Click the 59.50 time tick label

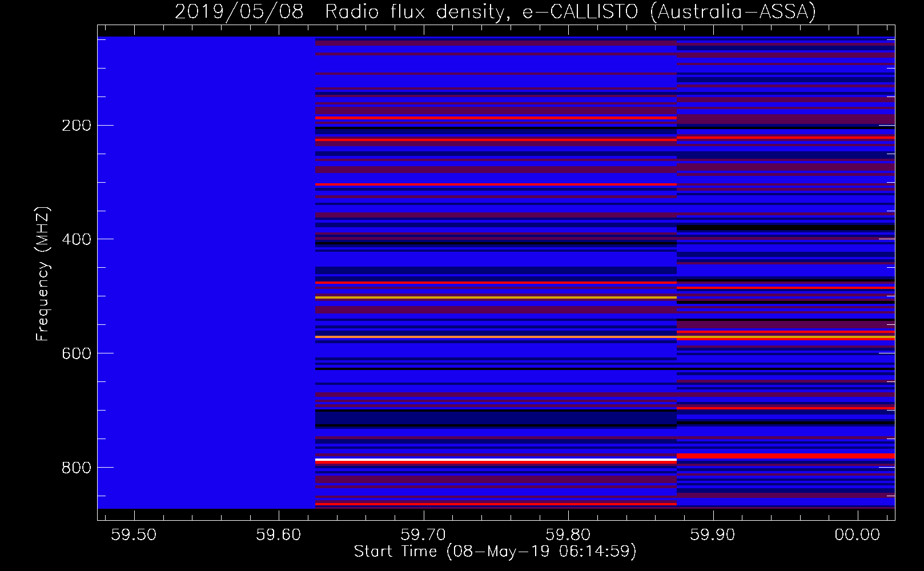point(134,534)
